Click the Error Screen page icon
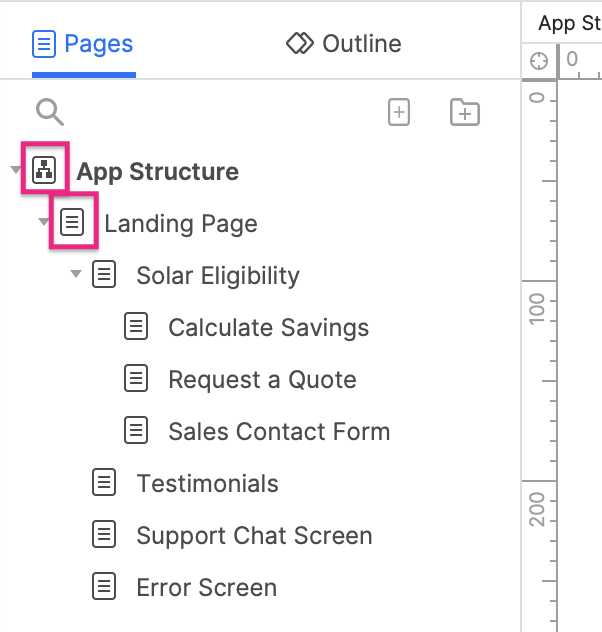 104,587
